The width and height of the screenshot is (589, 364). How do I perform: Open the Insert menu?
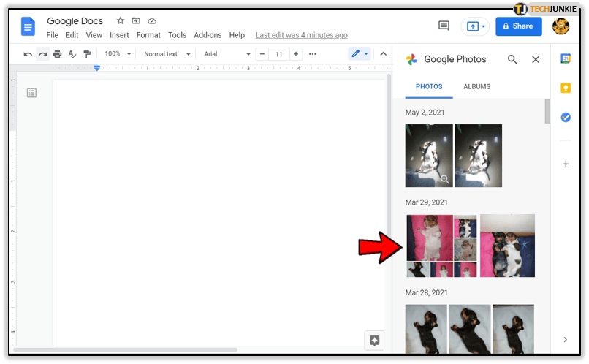(x=119, y=35)
